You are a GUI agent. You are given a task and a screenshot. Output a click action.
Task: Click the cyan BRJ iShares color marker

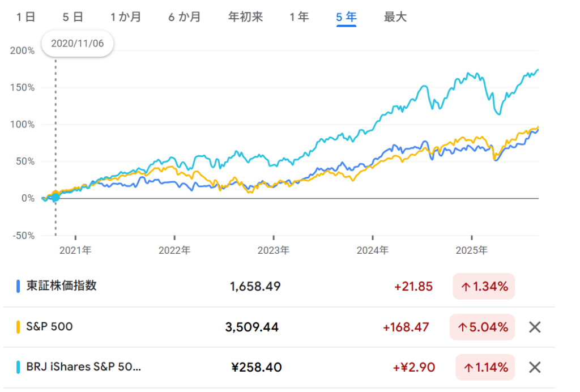click(19, 367)
